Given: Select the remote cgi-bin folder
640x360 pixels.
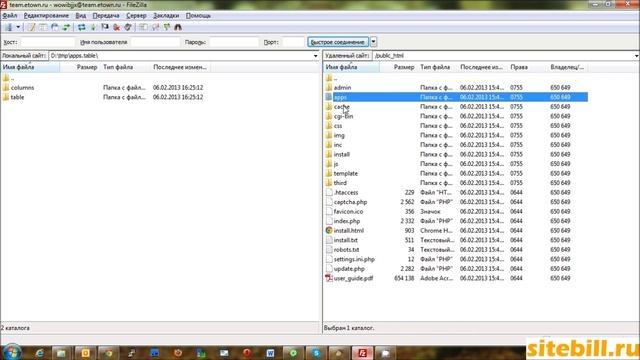Looking at the screenshot, I should pyautogui.click(x=343, y=116).
